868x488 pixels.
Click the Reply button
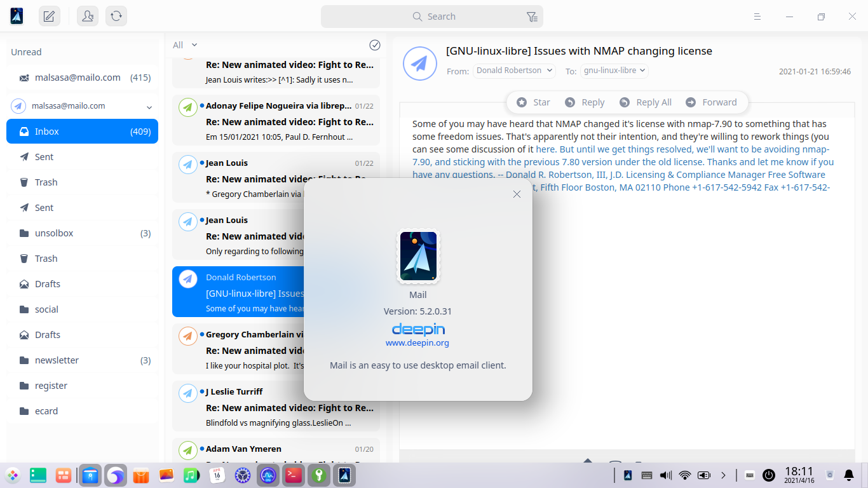coord(585,102)
